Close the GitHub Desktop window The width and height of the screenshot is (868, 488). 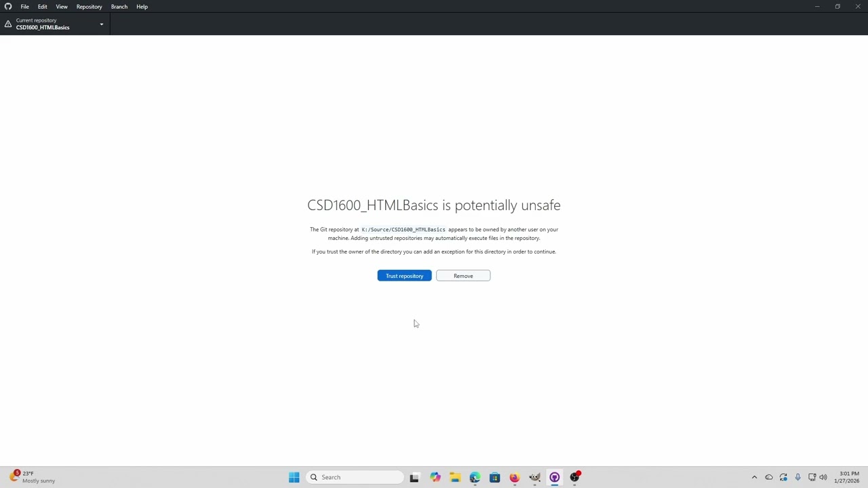[x=858, y=7]
